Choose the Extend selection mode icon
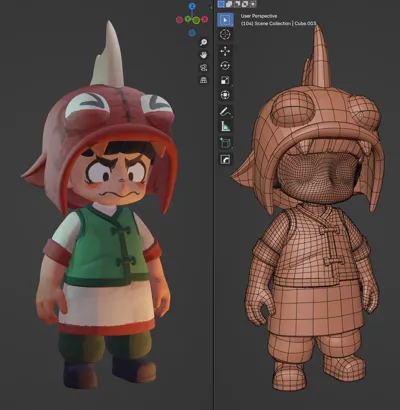The image size is (400, 410). click(229, 4)
